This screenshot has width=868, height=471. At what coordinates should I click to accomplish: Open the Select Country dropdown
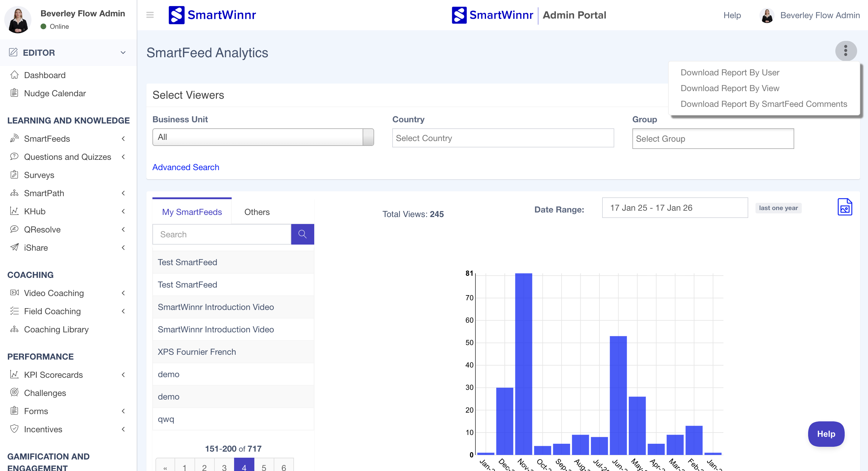[x=503, y=138]
